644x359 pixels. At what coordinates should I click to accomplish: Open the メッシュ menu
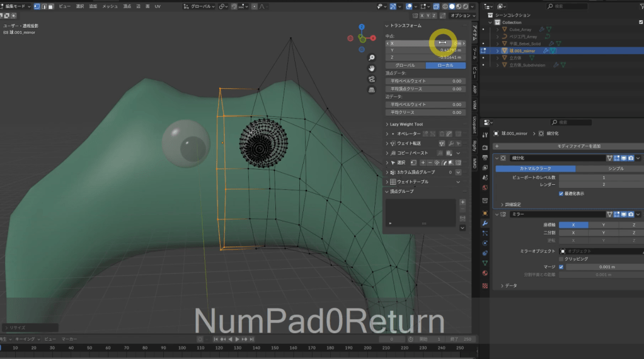(110, 6)
